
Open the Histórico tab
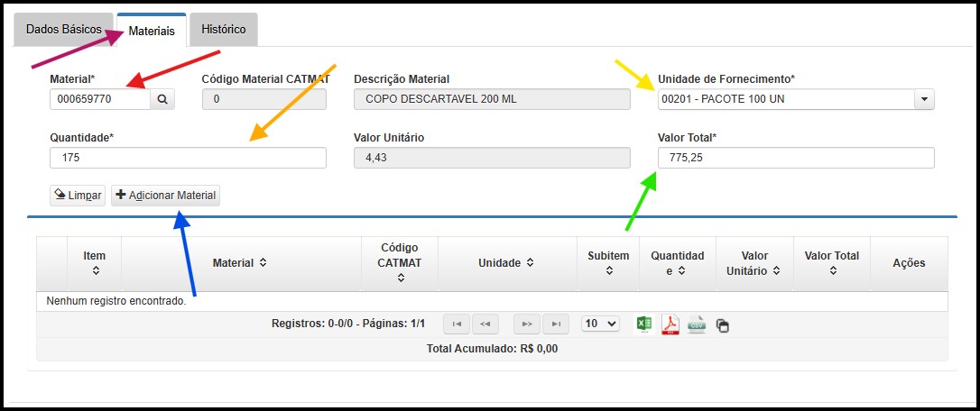pyautogui.click(x=224, y=29)
